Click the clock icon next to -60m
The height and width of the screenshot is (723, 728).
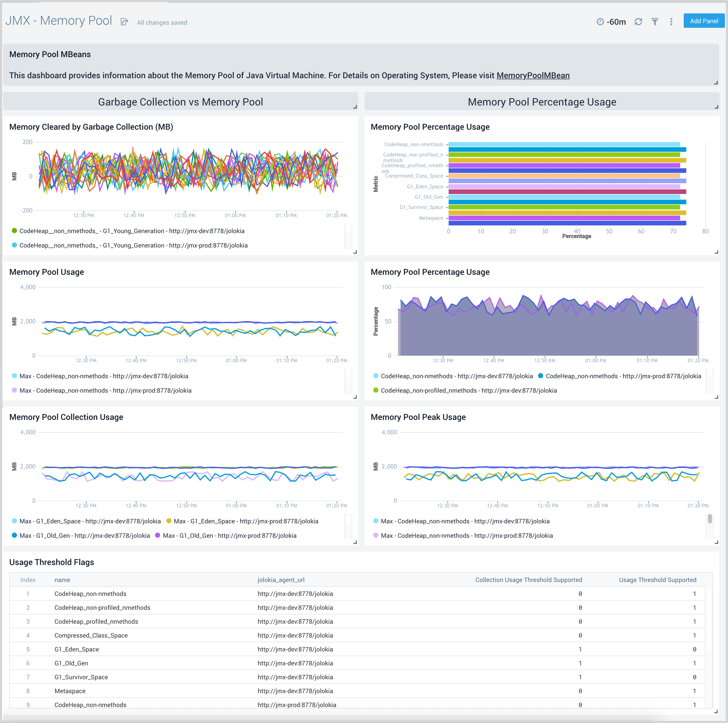coord(600,21)
